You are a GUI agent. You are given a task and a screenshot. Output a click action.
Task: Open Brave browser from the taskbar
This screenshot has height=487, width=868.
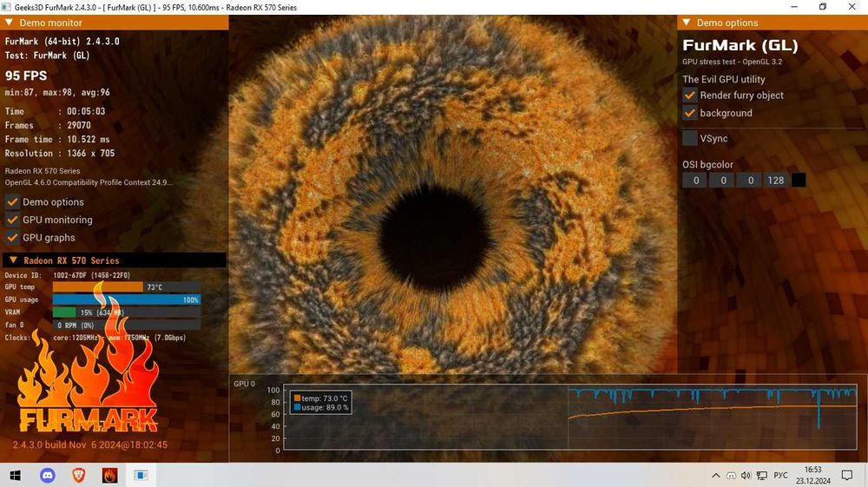click(x=79, y=476)
